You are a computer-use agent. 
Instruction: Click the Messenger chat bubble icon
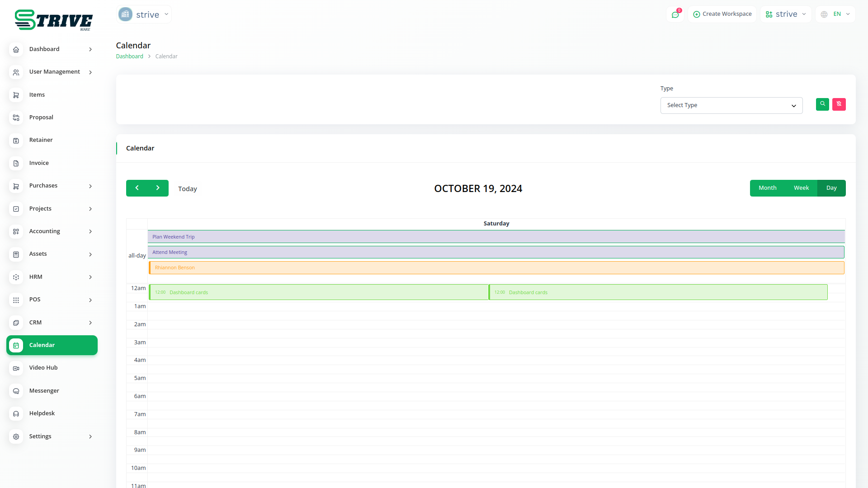(16, 391)
